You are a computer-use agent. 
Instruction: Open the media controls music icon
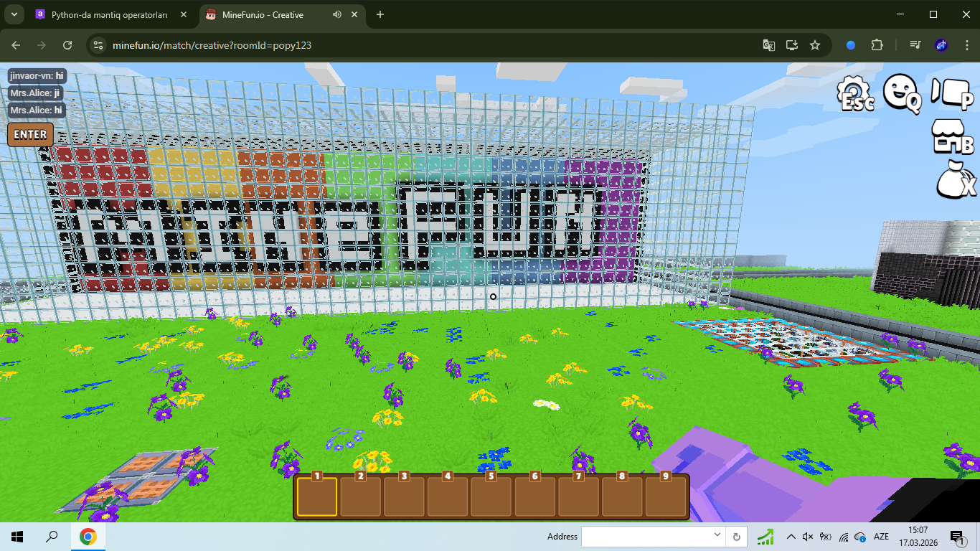point(915,45)
